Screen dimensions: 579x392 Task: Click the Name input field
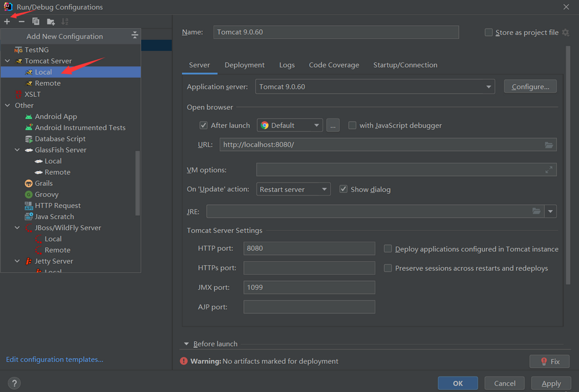[336, 32]
